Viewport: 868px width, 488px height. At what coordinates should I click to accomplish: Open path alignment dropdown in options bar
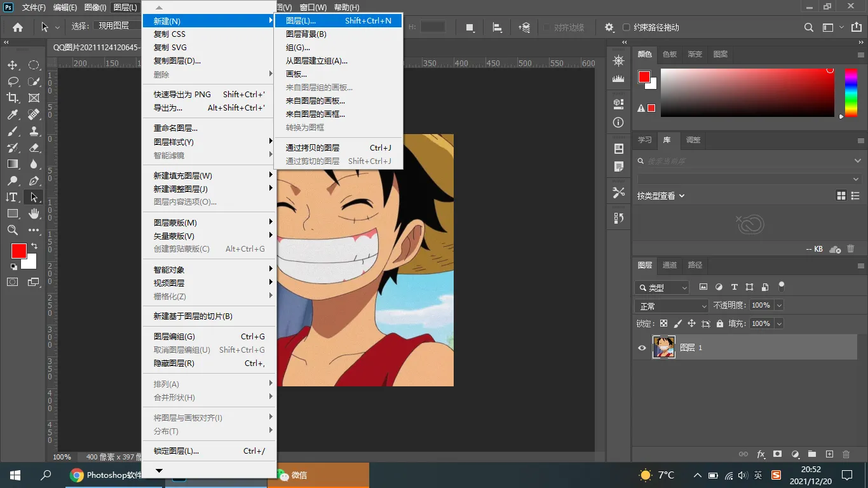click(497, 27)
